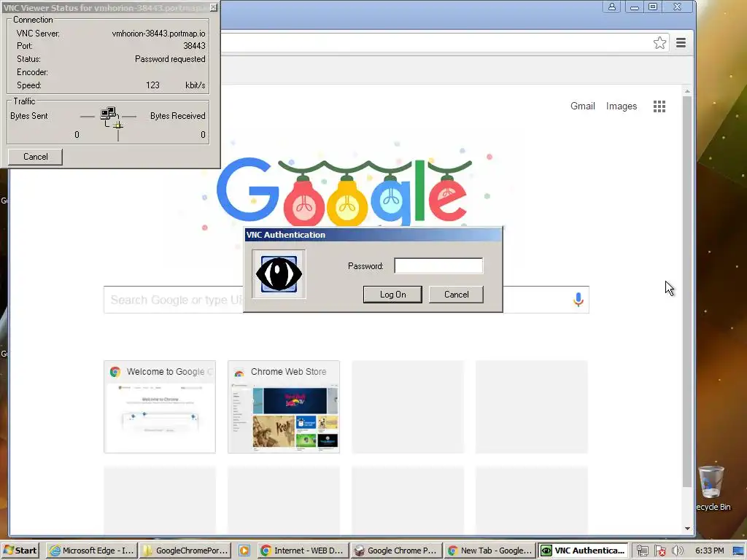The image size is (747, 560).
Task: Switch to Internet - WEB D... taskbar item
Action: (x=303, y=551)
